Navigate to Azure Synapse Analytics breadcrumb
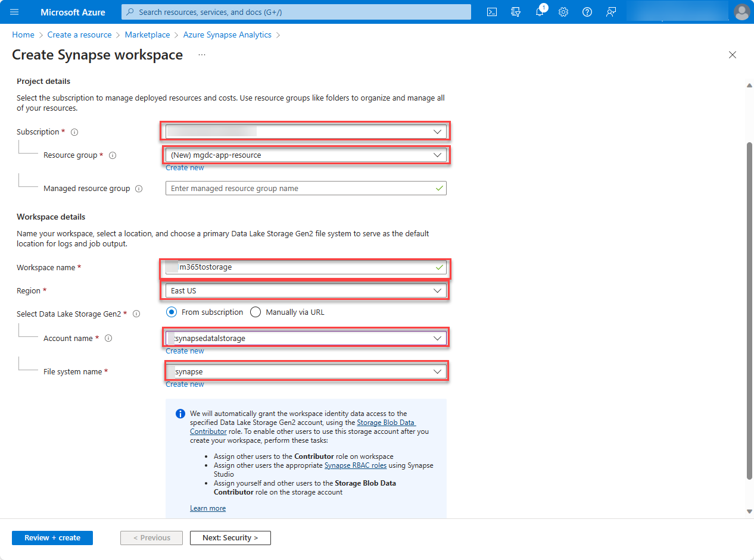 tap(227, 35)
